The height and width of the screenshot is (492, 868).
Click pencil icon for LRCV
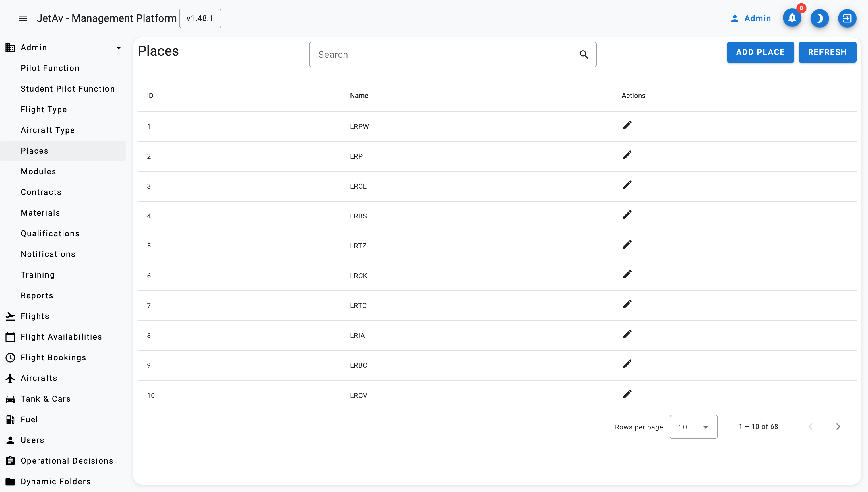pos(627,394)
